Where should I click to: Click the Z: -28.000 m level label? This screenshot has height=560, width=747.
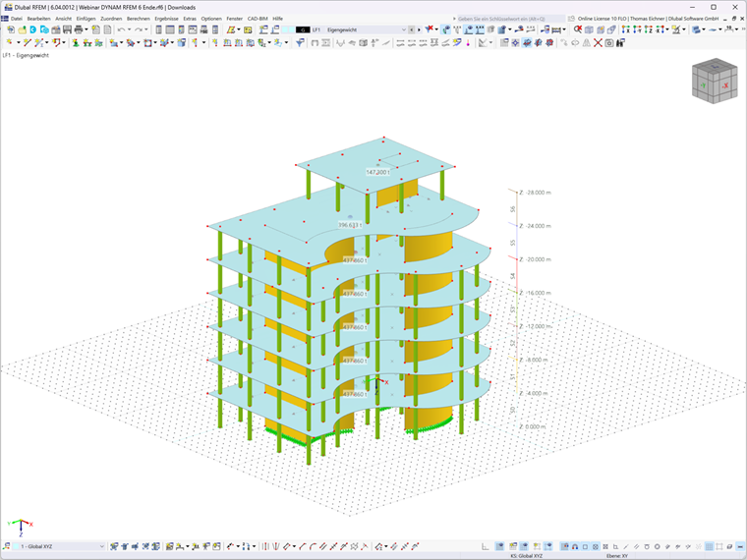535,193
